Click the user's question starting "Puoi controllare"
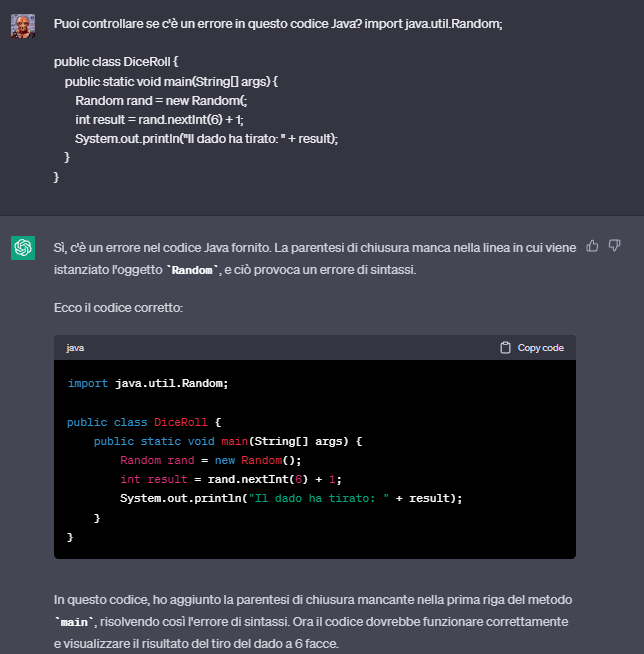 [278, 22]
